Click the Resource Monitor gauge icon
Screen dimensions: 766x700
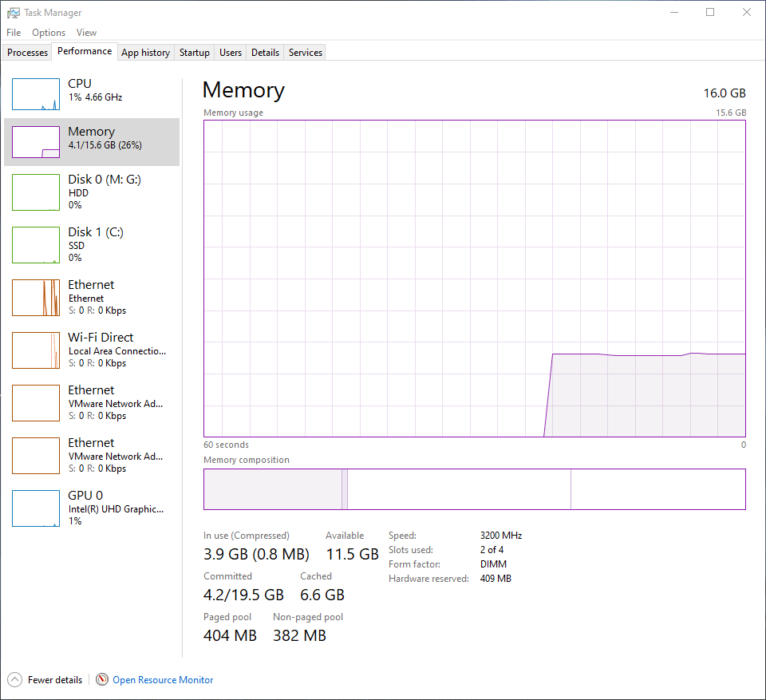click(x=102, y=679)
